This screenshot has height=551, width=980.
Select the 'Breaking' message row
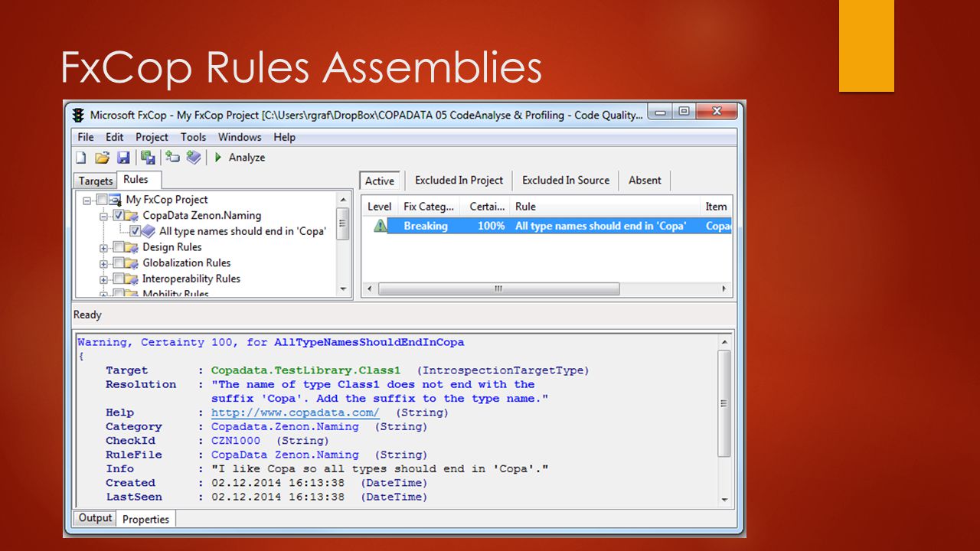point(547,226)
